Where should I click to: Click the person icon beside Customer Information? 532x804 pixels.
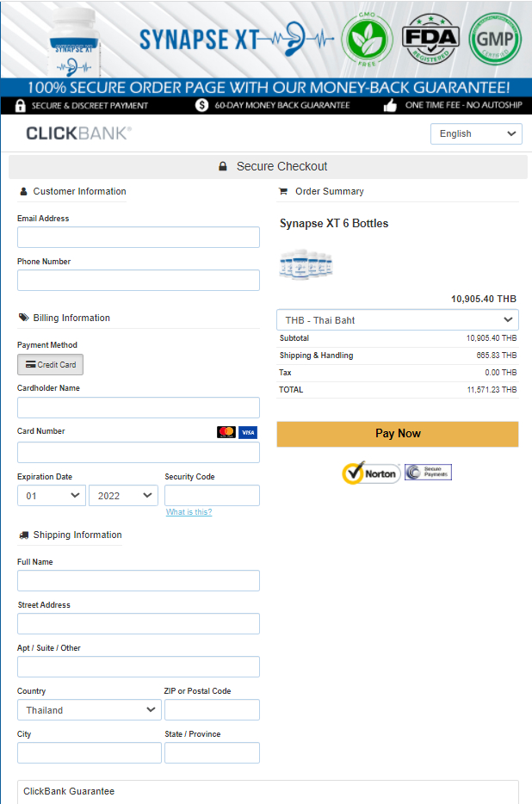point(23,191)
